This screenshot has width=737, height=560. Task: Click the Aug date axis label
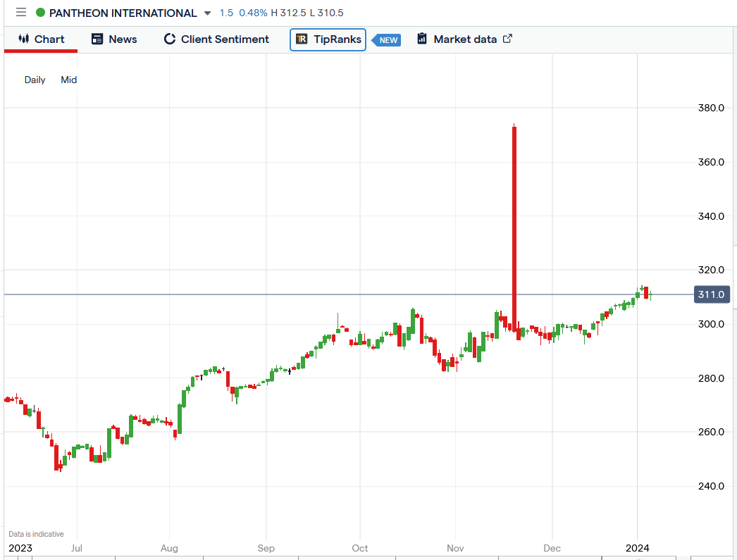coord(169,548)
